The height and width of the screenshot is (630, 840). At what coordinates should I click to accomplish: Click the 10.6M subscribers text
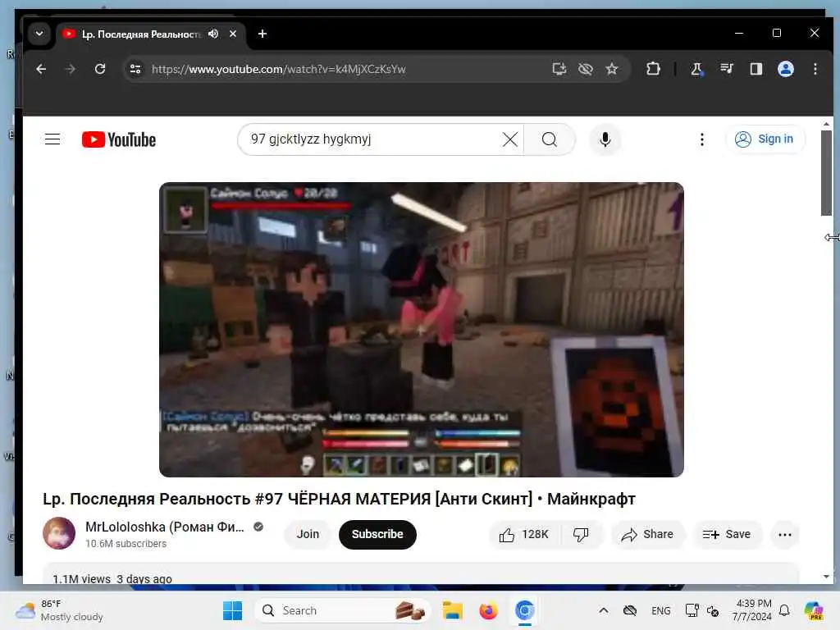click(x=126, y=544)
